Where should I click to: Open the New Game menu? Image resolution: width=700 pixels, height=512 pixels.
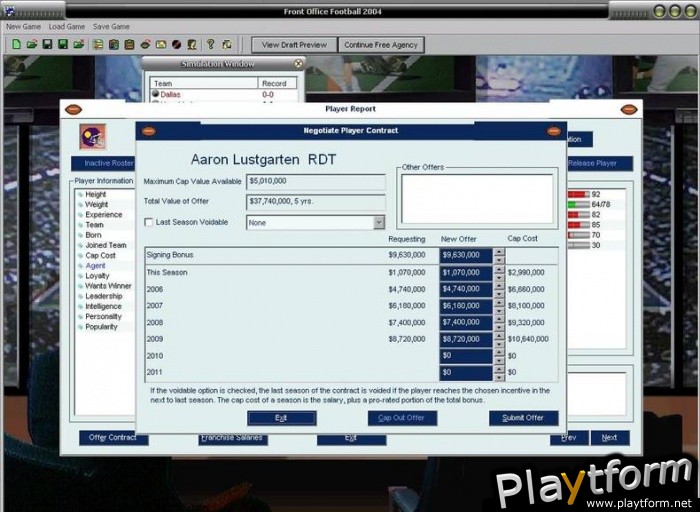pyautogui.click(x=23, y=26)
